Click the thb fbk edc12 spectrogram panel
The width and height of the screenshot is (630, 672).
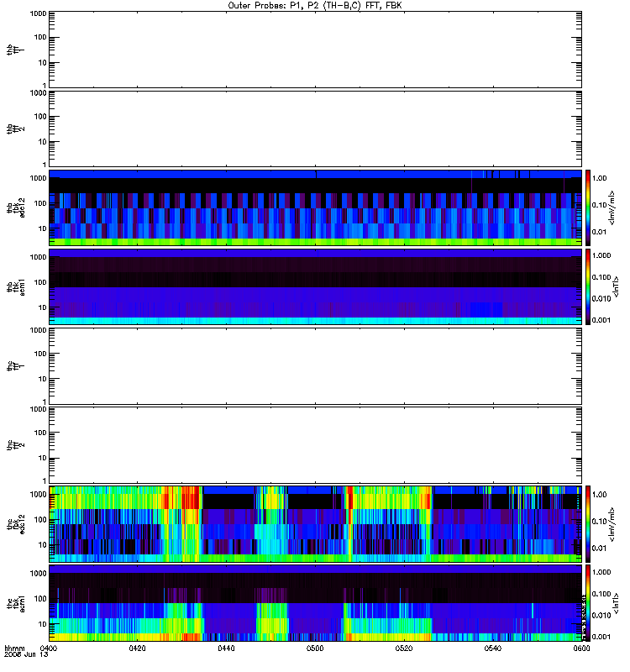[x=315, y=207]
